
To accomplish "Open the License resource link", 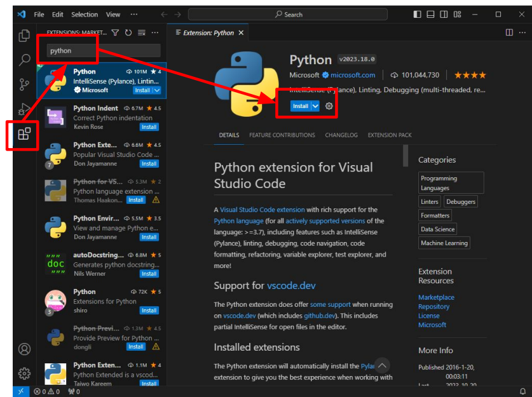I will [428, 316].
